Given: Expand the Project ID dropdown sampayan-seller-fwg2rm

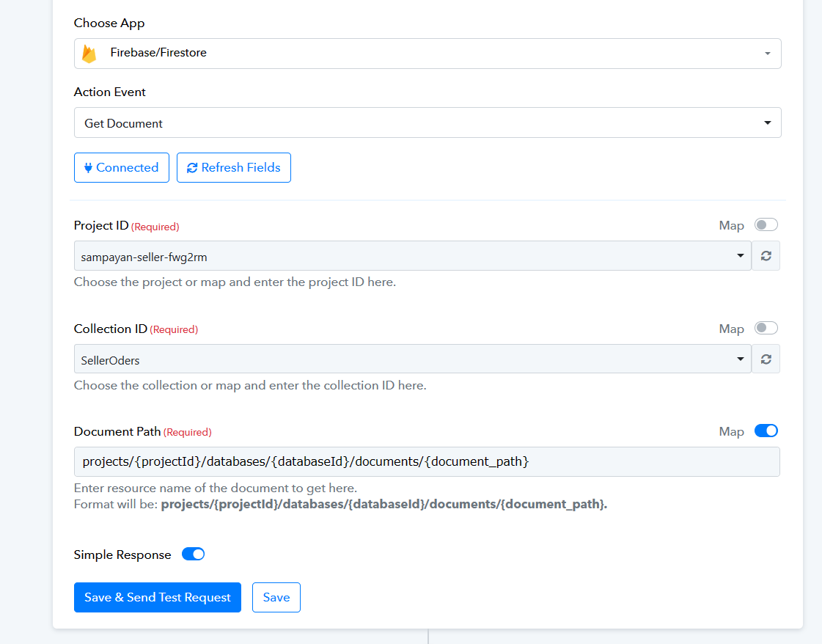Looking at the screenshot, I should [413, 256].
